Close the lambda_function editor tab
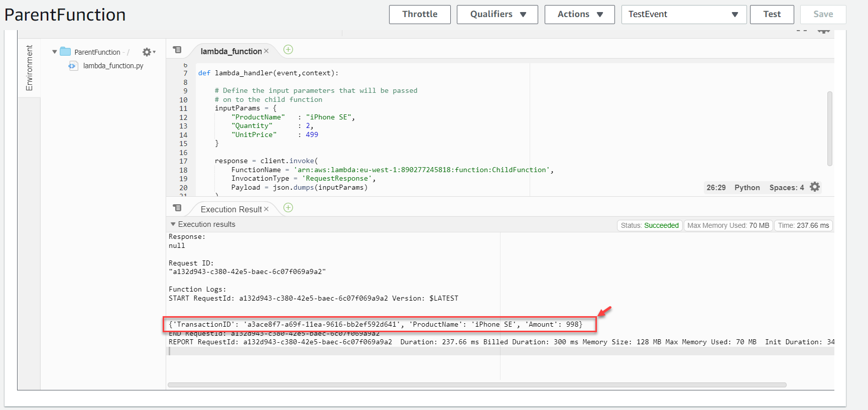 [x=267, y=51]
